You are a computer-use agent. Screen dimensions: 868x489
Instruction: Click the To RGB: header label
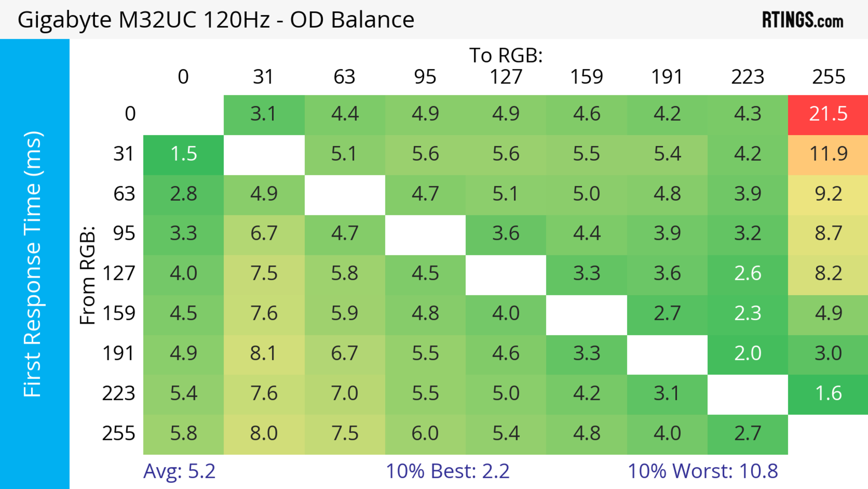(x=506, y=55)
